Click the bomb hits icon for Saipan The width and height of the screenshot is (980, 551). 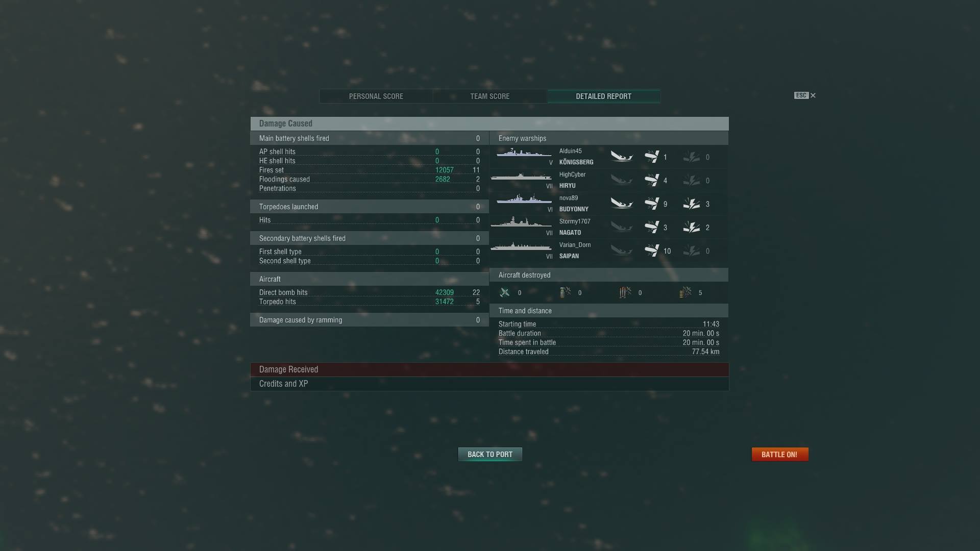tap(652, 251)
